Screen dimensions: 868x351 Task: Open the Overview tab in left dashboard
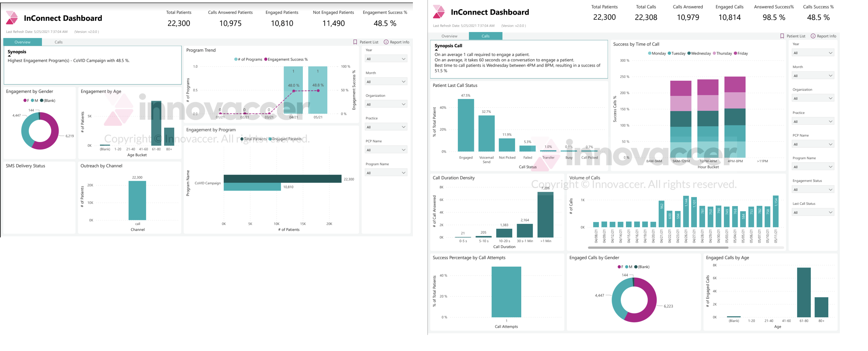tap(23, 42)
